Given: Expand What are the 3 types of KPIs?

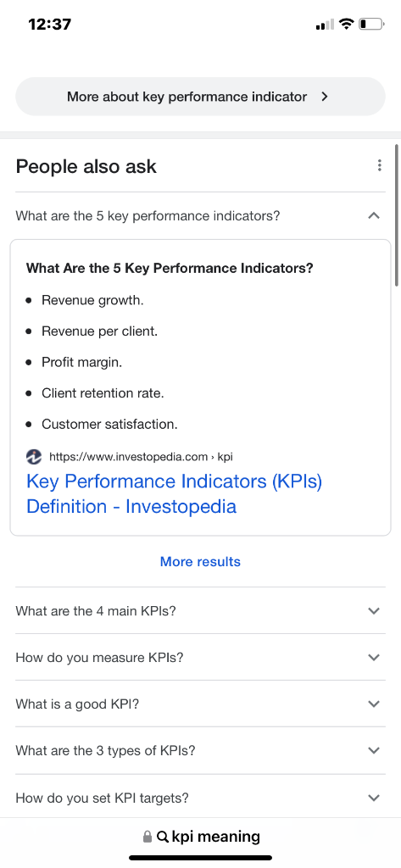Looking at the screenshot, I should tap(200, 751).
